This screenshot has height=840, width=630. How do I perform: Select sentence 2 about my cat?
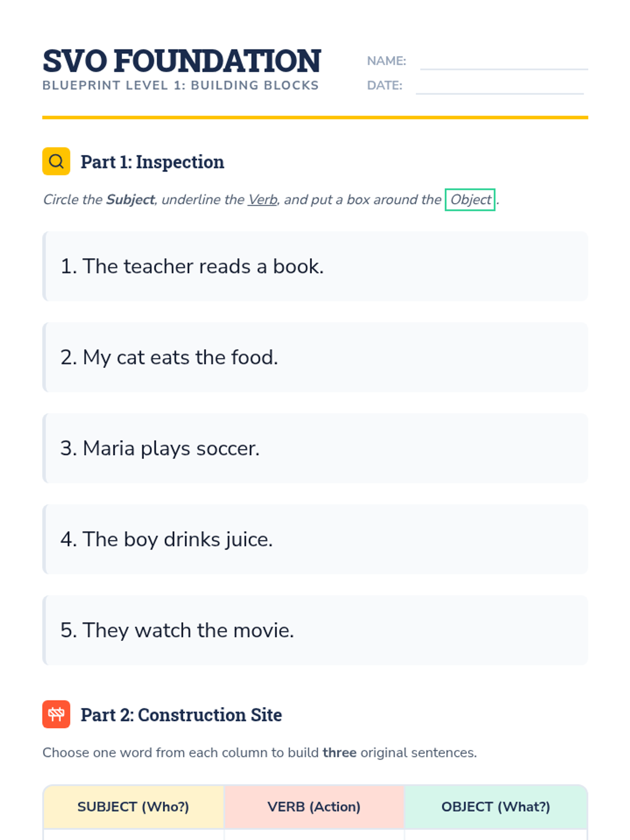click(x=169, y=358)
